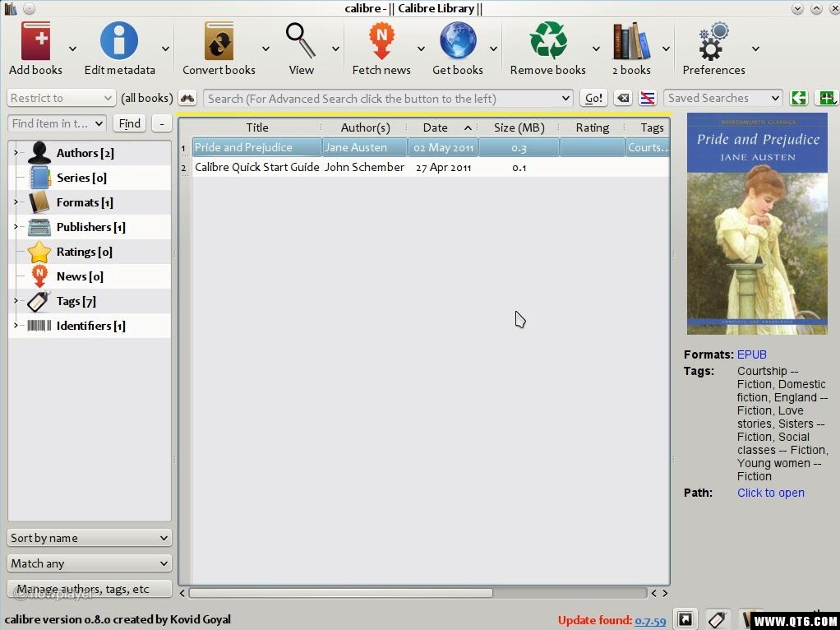Expand the Formats tree node
The width and height of the screenshot is (840, 630).
point(16,202)
